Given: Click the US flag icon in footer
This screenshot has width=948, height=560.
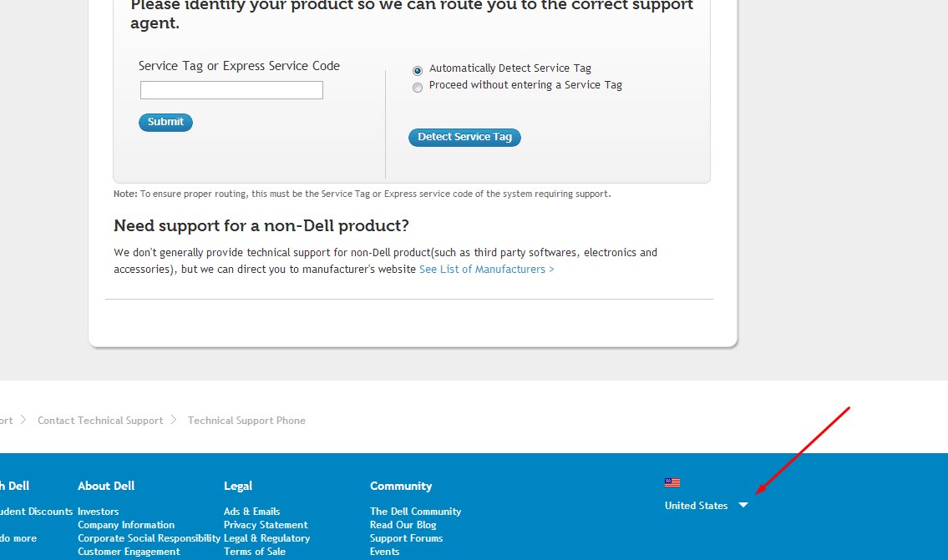Looking at the screenshot, I should pos(672,482).
